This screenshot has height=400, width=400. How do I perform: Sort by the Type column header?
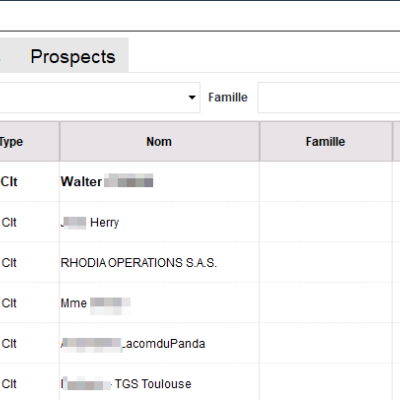click(x=12, y=142)
